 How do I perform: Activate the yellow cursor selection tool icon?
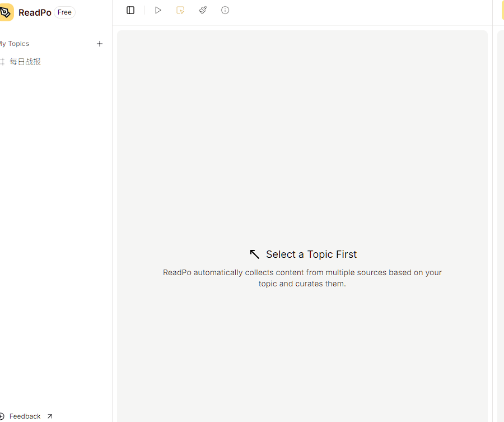coord(180,10)
